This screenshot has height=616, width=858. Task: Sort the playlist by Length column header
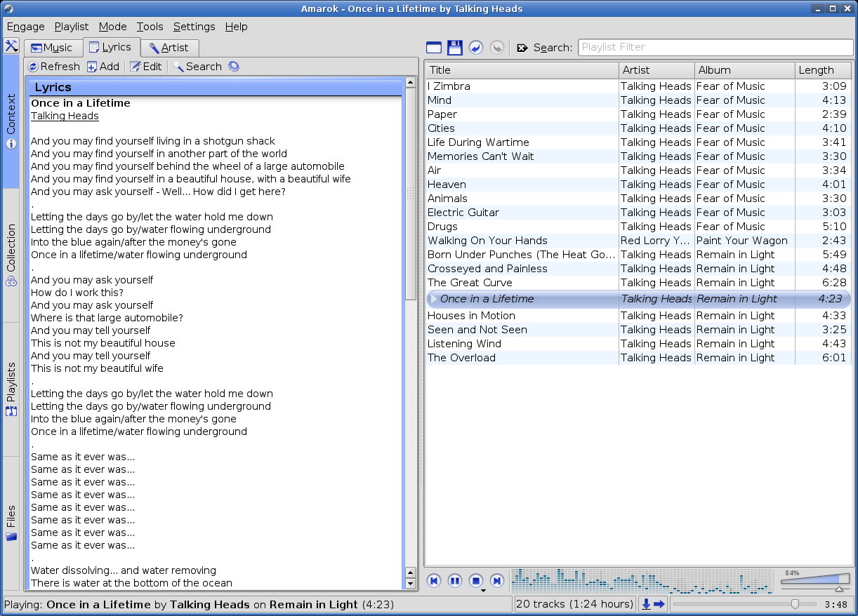pyautogui.click(x=824, y=70)
